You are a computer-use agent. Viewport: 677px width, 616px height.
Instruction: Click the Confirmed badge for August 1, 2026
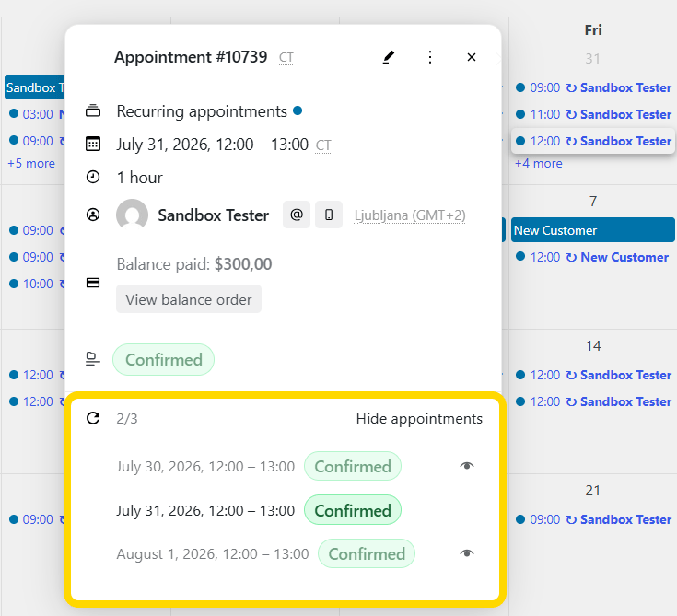pos(367,553)
